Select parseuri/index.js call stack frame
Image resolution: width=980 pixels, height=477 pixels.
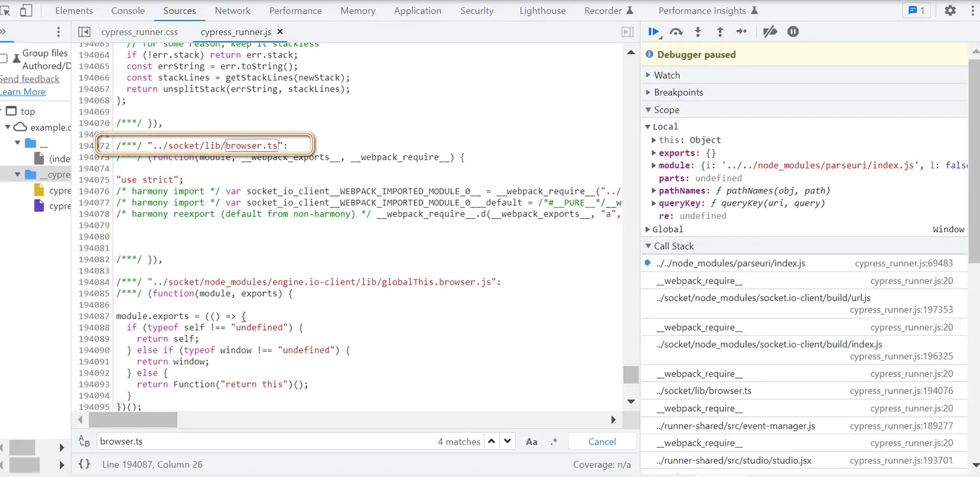click(805, 264)
